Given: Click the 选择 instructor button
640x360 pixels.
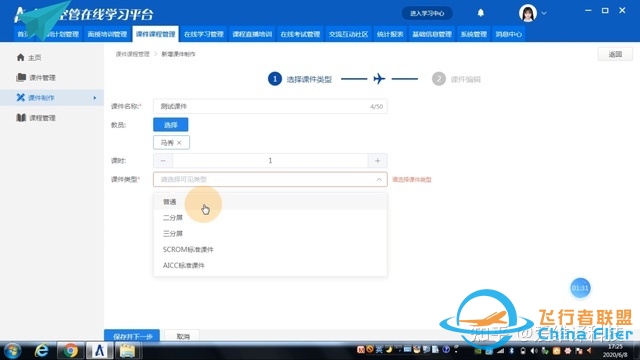Looking at the screenshot, I should coord(171,125).
